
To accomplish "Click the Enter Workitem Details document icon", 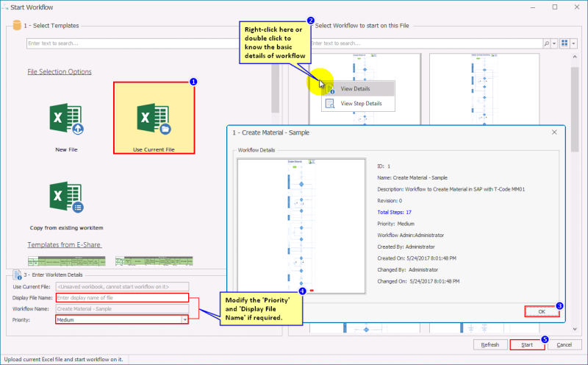I will click(x=15, y=274).
